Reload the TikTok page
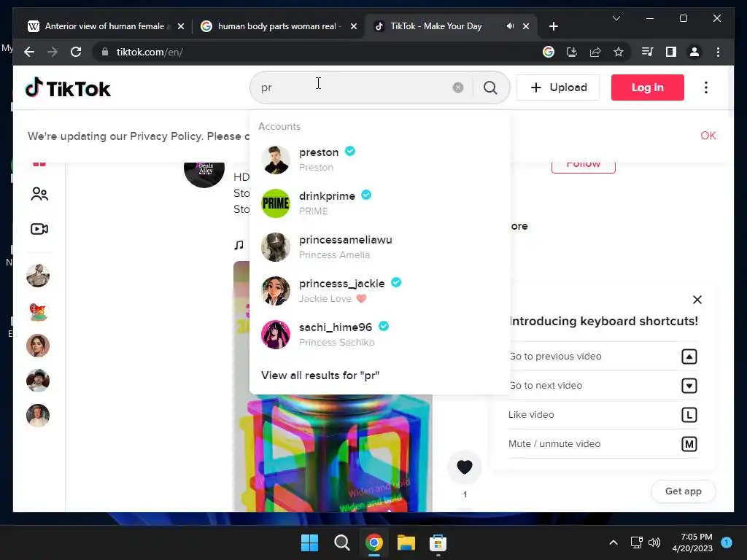The image size is (747, 560). coord(76,52)
